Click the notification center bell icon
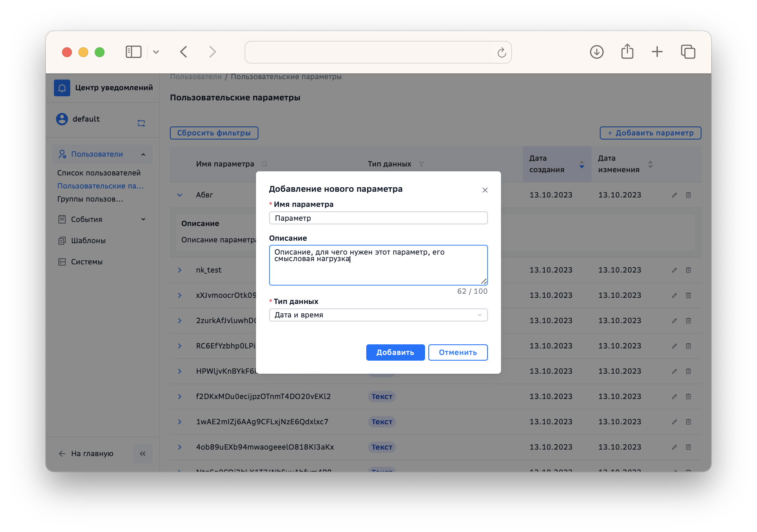Image resolution: width=757 pixels, height=532 pixels. pyautogui.click(x=62, y=88)
